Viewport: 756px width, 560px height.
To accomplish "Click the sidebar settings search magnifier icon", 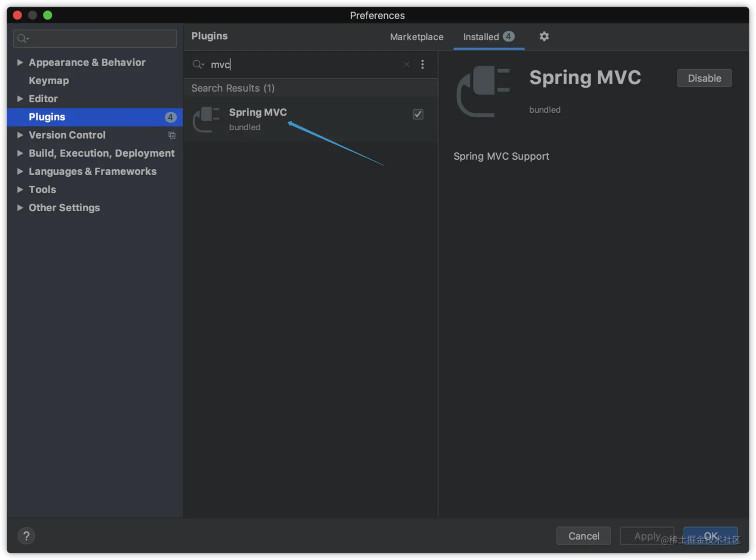I will coord(22,39).
